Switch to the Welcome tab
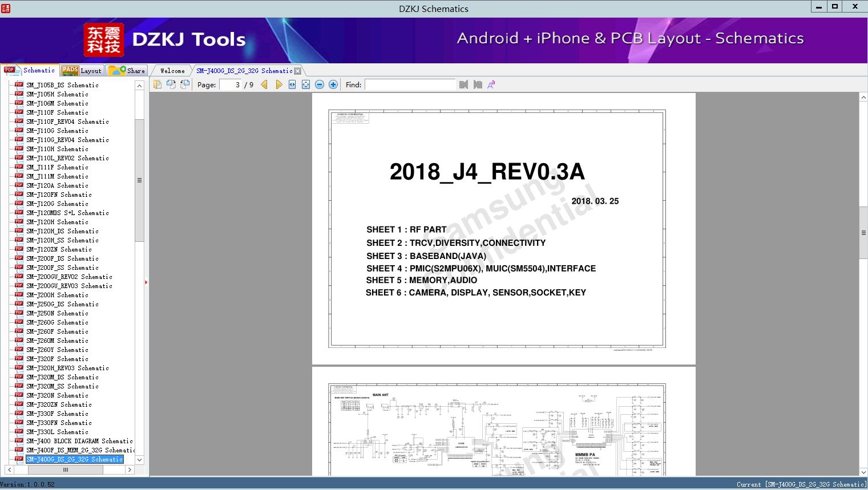 [x=172, y=71]
